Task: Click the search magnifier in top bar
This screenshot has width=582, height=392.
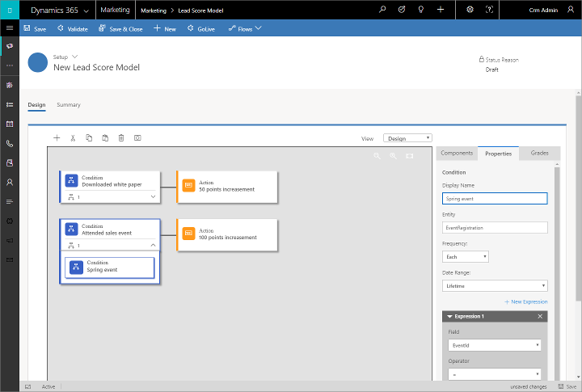Action: click(x=382, y=10)
